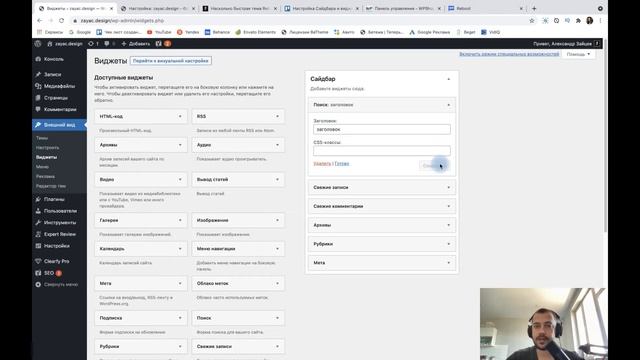Click the browser address bar
This screenshot has width=640, height=360.
300,20
